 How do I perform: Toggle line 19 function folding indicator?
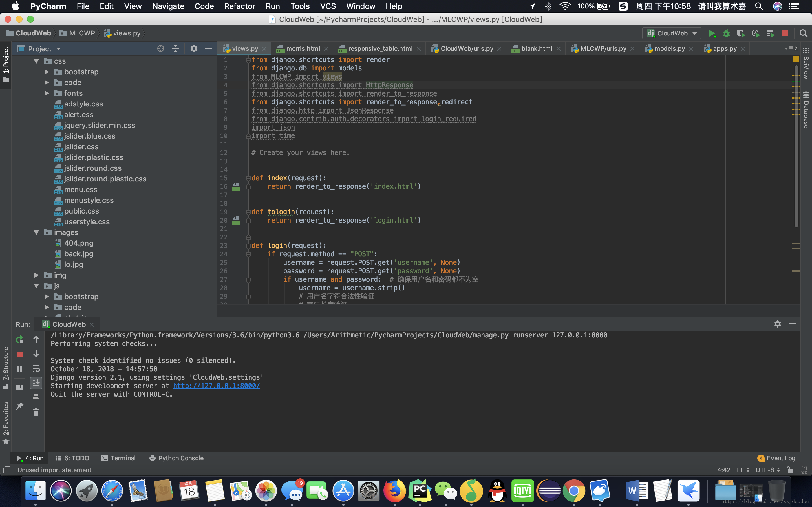click(x=248, y=211)
